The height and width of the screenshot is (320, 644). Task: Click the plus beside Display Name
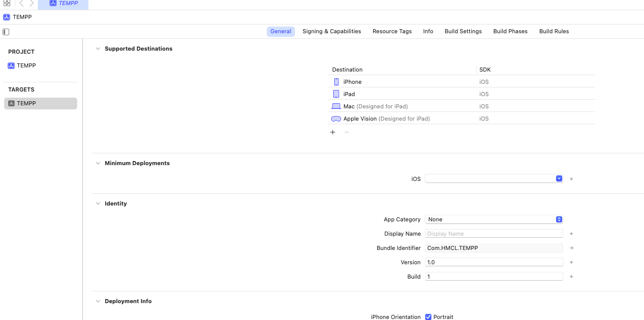click(x=571, y=234)
